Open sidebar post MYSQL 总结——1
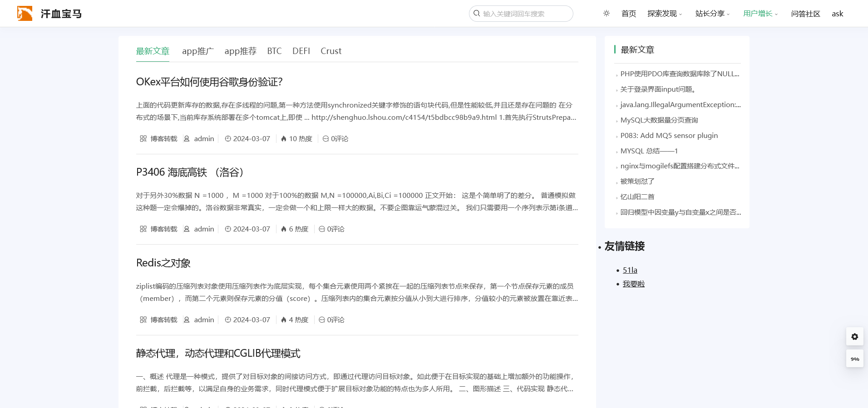Image resolution: width=868 pixels, height=408 pixels. [649, 151]
